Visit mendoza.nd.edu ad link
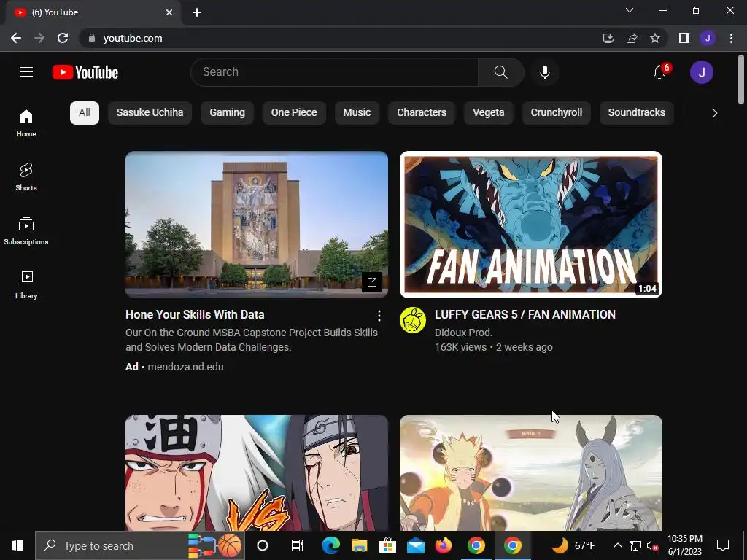 pos(185,367)
